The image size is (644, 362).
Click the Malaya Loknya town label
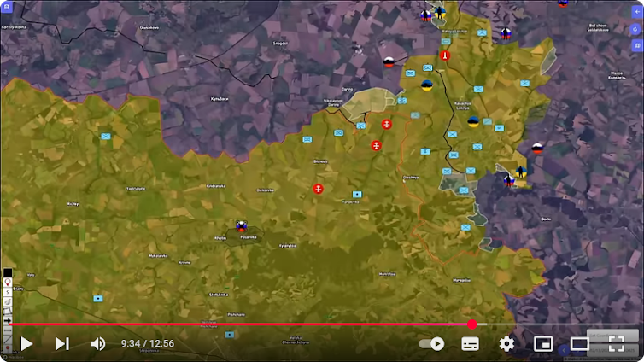454,32
